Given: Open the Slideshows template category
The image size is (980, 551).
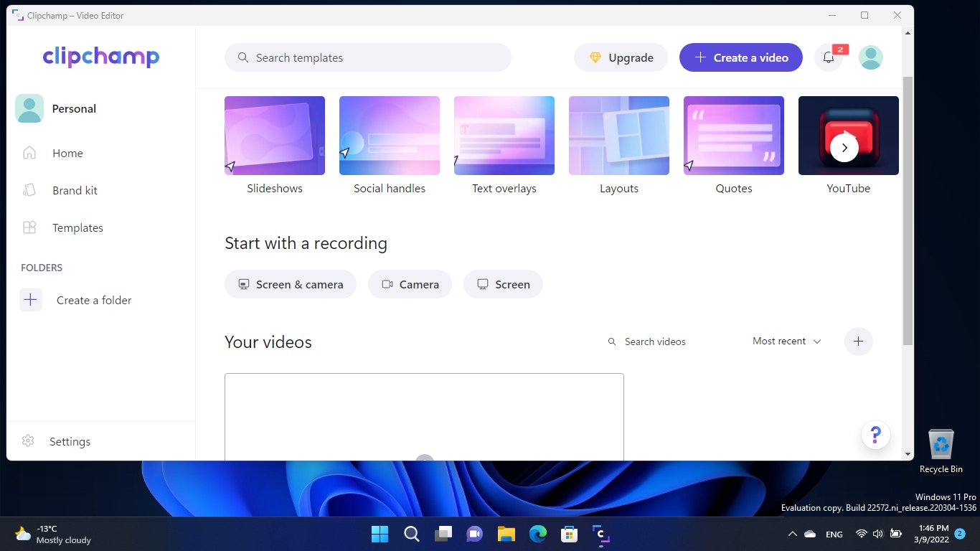Looking at the screenshot, I should 275,146.
